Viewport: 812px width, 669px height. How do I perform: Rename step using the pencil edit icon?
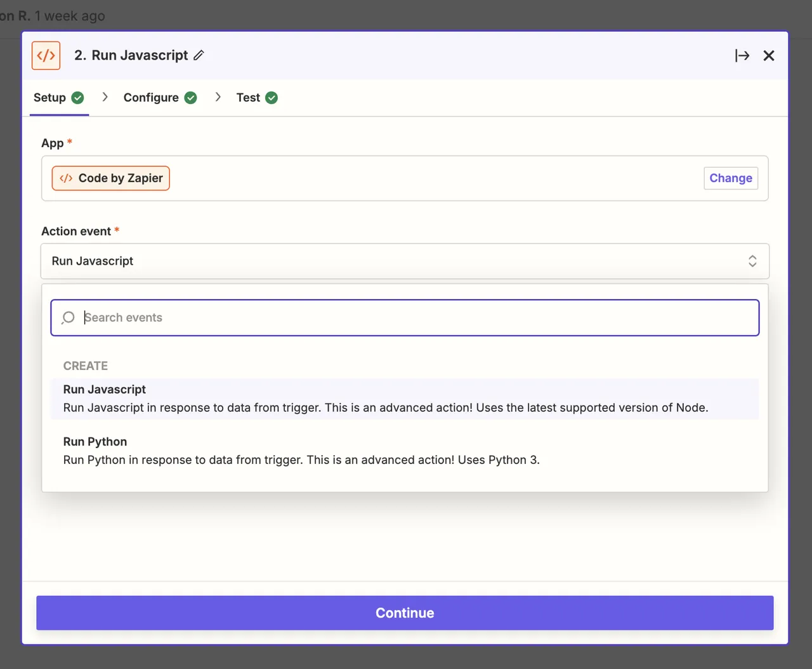199,55
